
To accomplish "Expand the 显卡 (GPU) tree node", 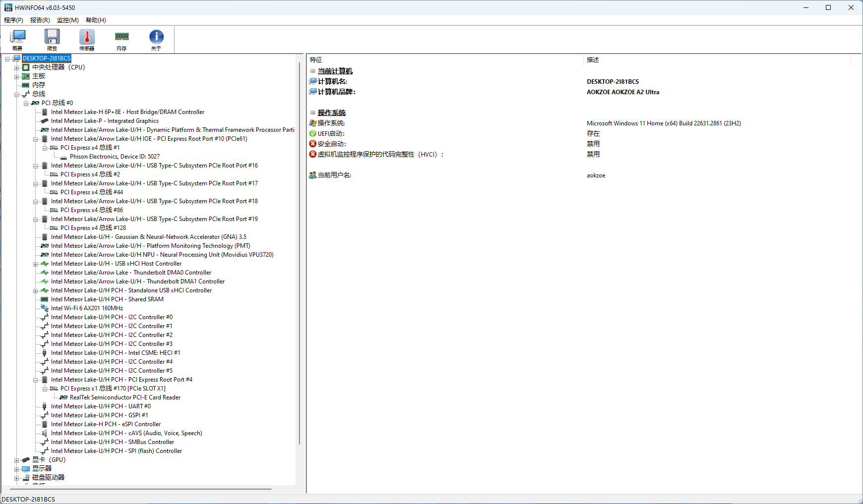I will 17,460.
